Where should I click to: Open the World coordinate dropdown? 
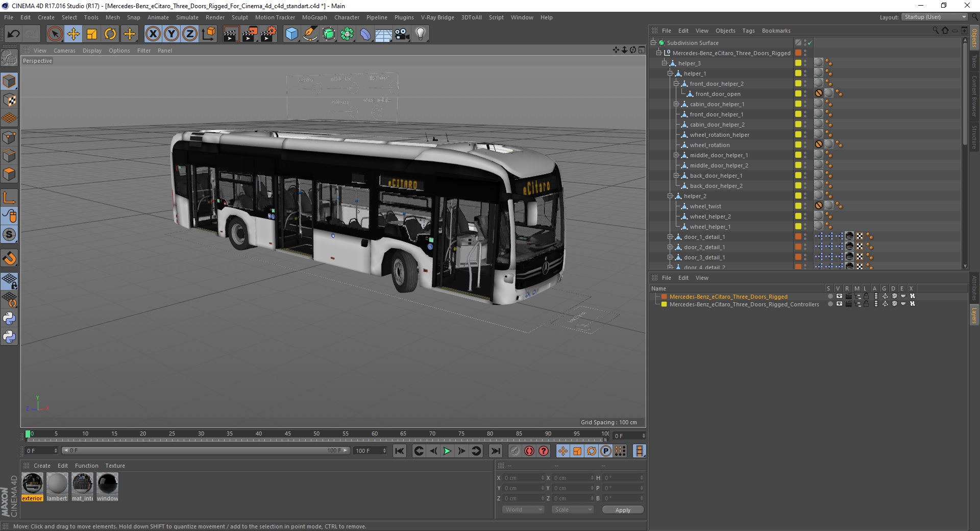(523, 510)
